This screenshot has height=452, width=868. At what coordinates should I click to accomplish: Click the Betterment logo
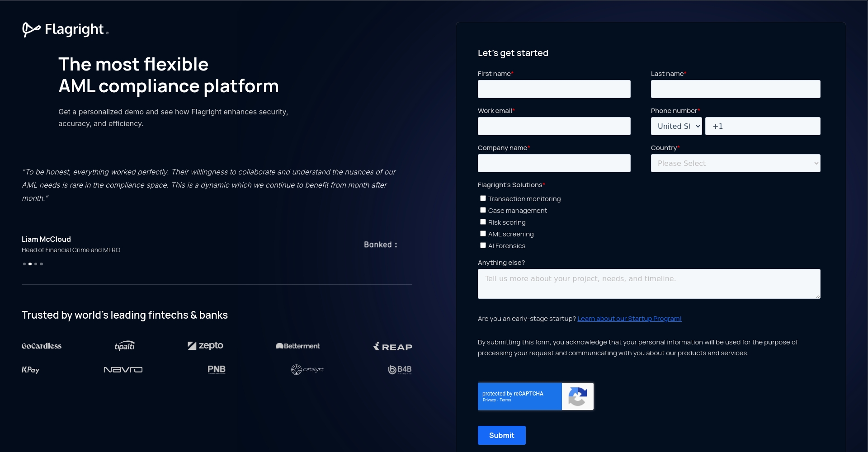(x=297, y=346)
